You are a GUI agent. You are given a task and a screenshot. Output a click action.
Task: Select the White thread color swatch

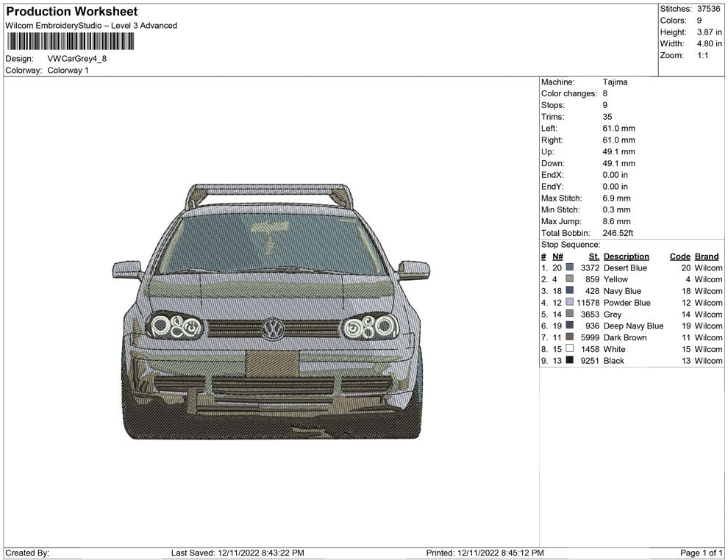(x=570, y=348)
